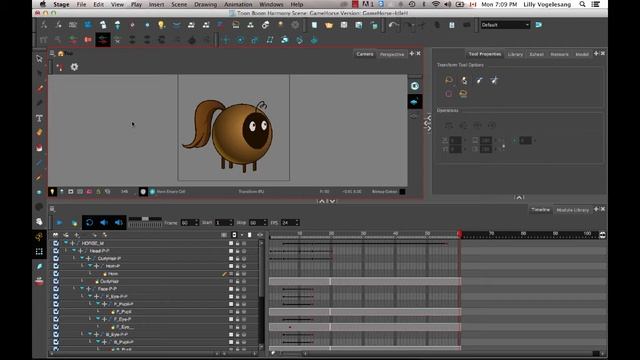The image size is (640, 360).
Task: Open the Scene menu
Action: [179, 4]
